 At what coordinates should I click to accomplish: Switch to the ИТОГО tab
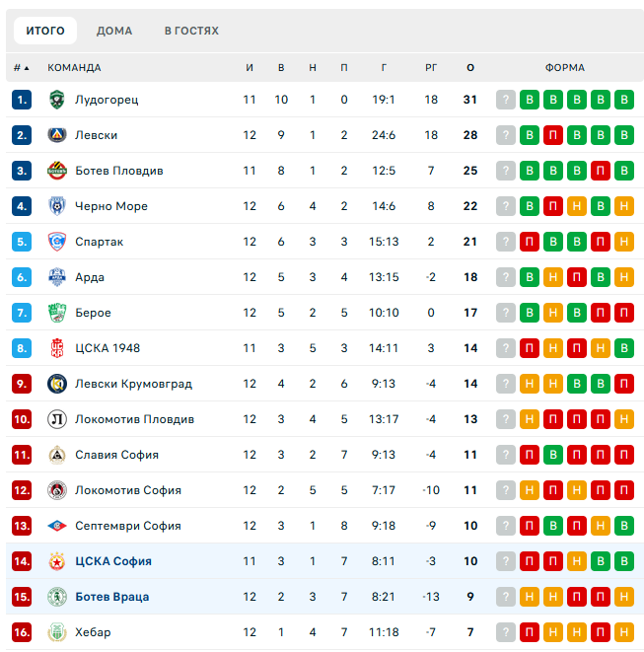[x=45, y=31]
